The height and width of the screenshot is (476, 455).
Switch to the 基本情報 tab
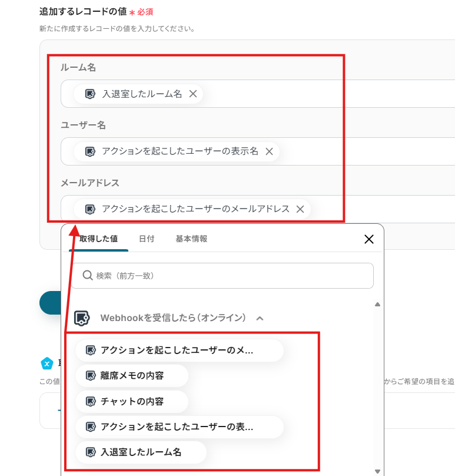(x=191, y=239)
